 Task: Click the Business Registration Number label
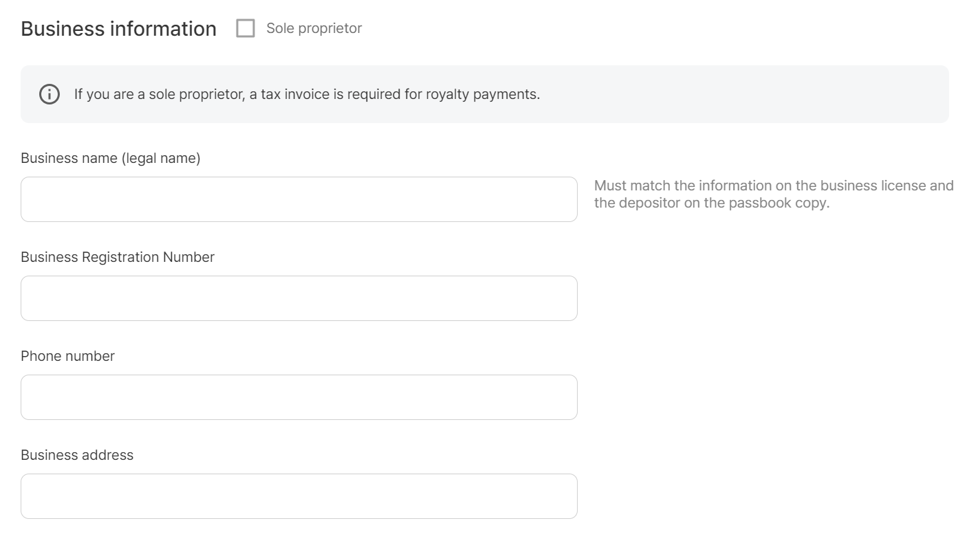tap(118, 256)
